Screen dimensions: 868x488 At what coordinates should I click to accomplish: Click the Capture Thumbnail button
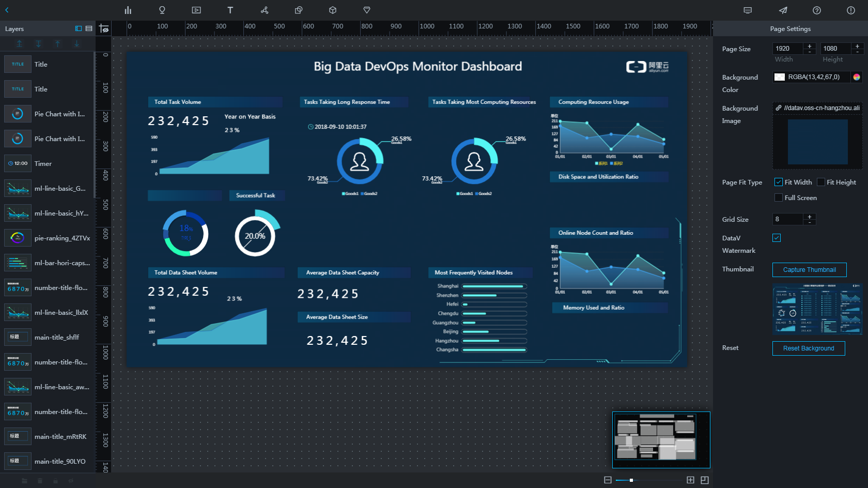coord(809,270)
